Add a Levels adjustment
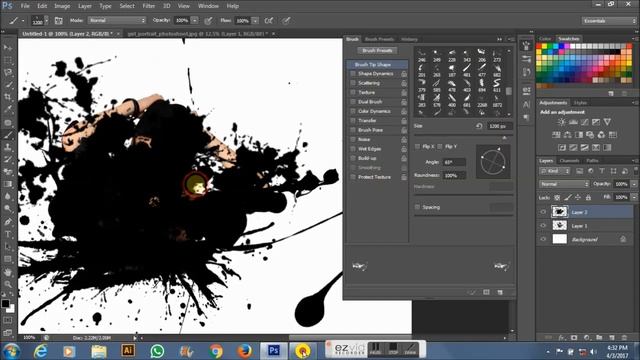This screenshot has height=360, width=640. pyautogui.click(x=573, y=122)
